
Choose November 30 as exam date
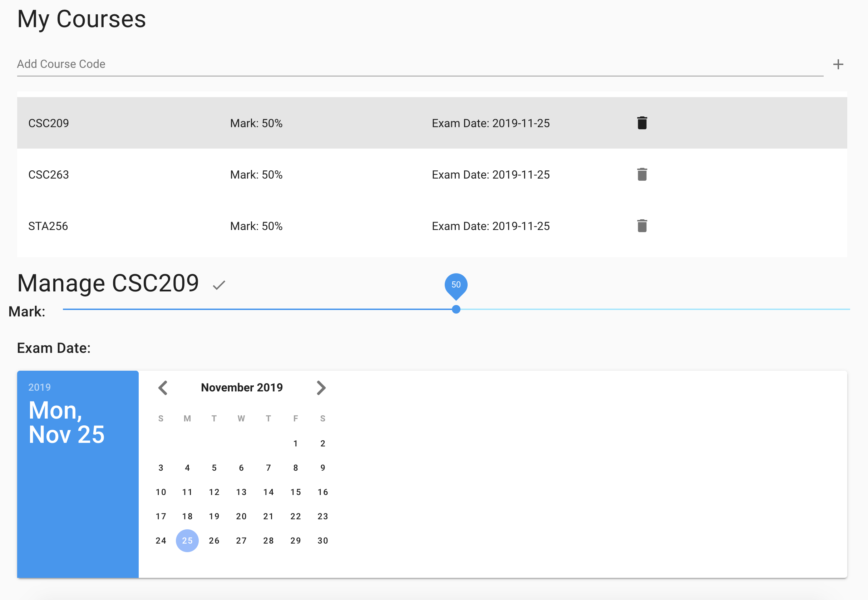pos(322,541)
